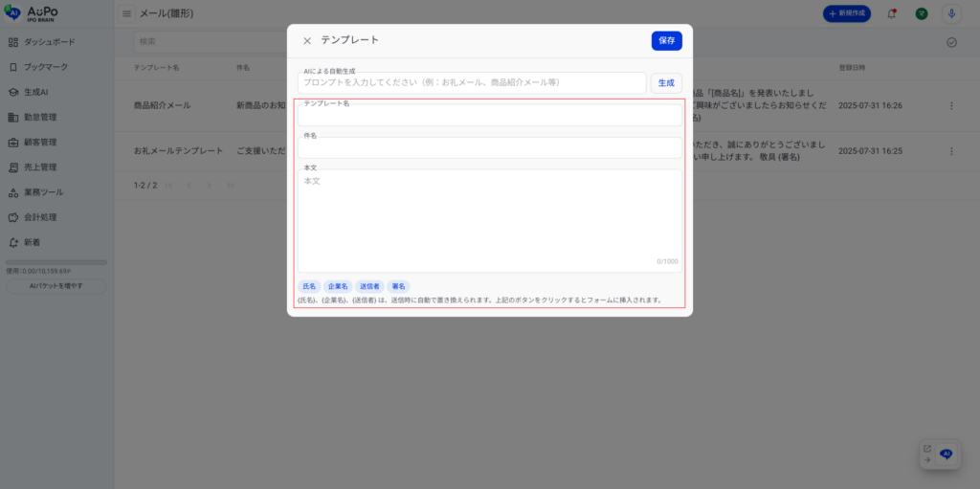The height and width of the screenshot is (489, 980).
Task: Open the ダッシュボード sidebar item
Action: click(49, 42)
